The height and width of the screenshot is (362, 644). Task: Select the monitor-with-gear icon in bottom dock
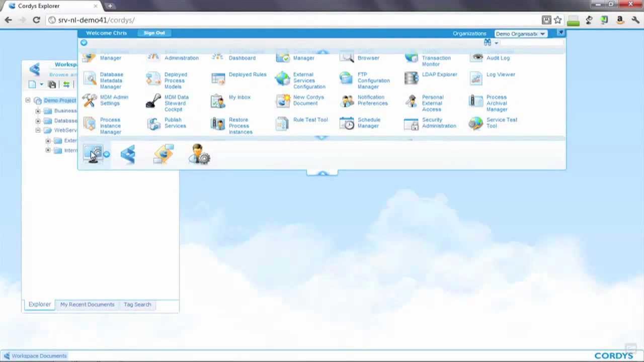[94, 154]
